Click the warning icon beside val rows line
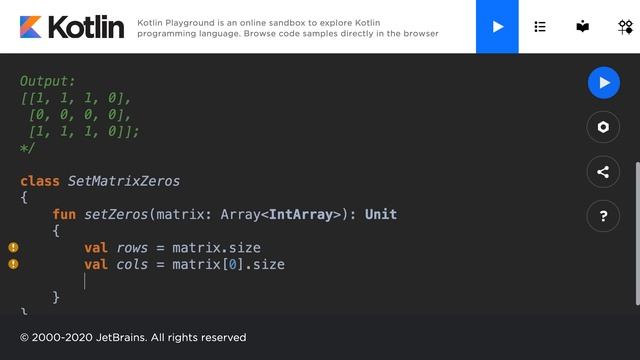Screen dimensions: 640x360 click(13, 247)
